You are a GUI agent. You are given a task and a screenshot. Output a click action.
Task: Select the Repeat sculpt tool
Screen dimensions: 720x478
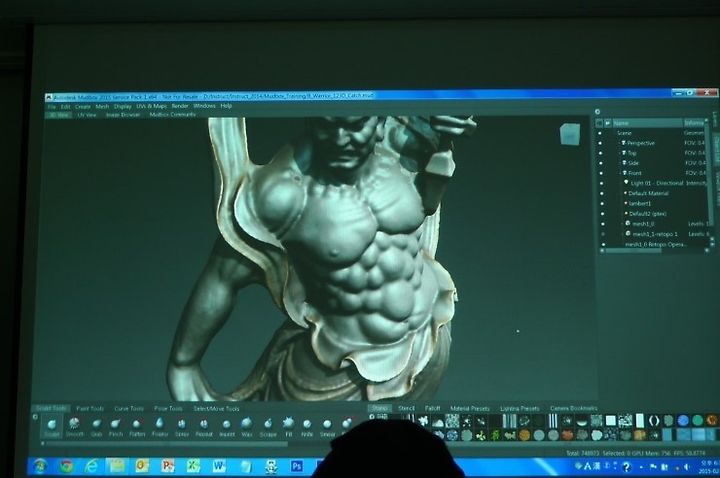(204, 427)
